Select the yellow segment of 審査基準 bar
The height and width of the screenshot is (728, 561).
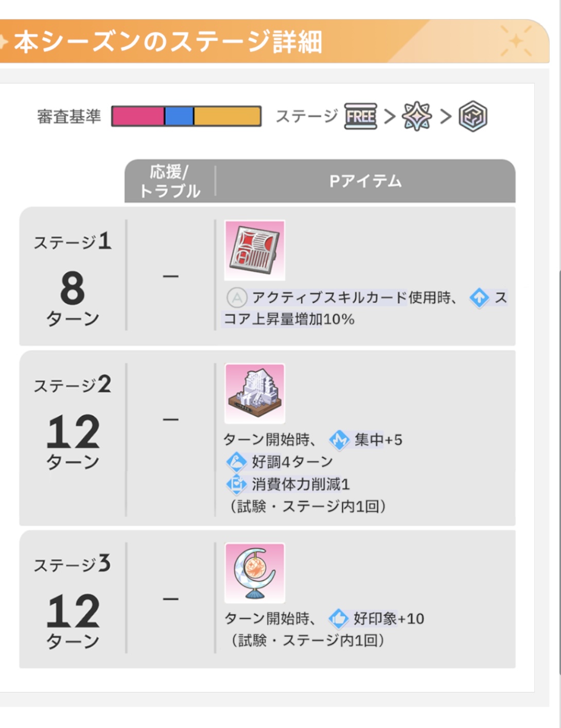[227, 116]
